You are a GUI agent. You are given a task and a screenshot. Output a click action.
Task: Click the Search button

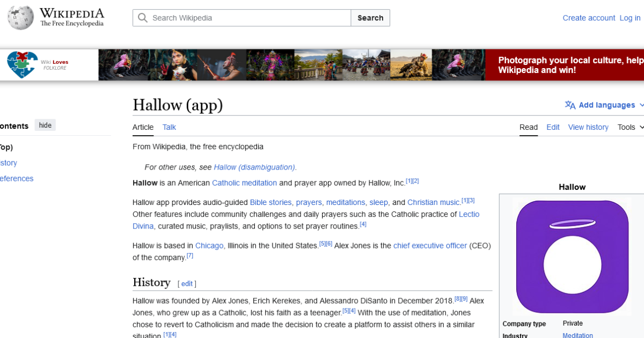tap(370, 17)
